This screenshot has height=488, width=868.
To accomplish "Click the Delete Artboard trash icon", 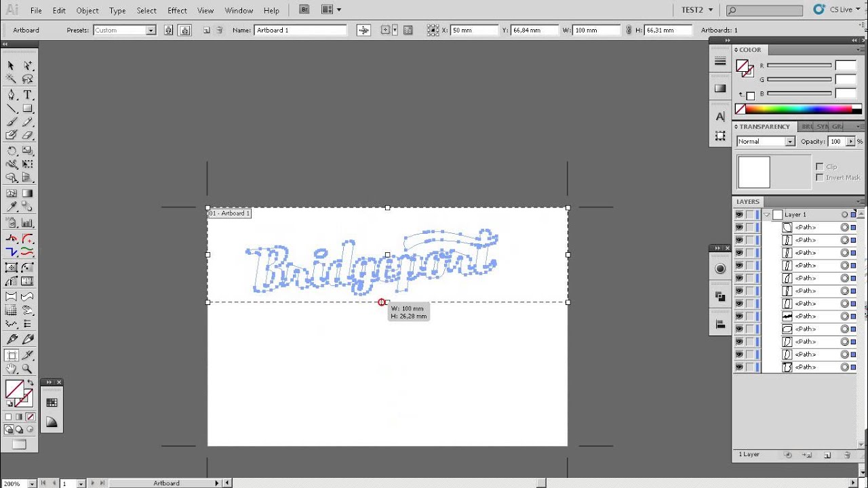I will (219, 30).
